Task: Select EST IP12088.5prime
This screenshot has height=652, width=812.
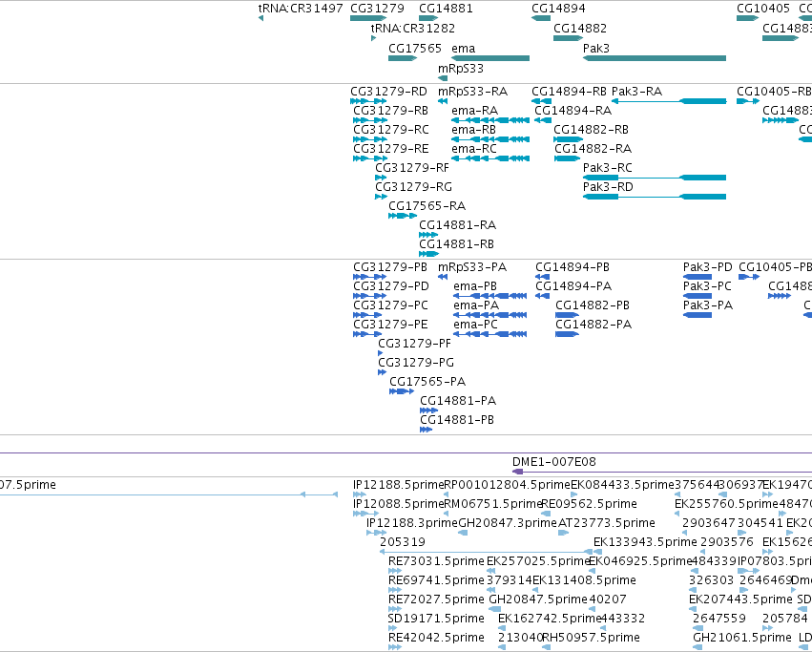Action: 398,504
